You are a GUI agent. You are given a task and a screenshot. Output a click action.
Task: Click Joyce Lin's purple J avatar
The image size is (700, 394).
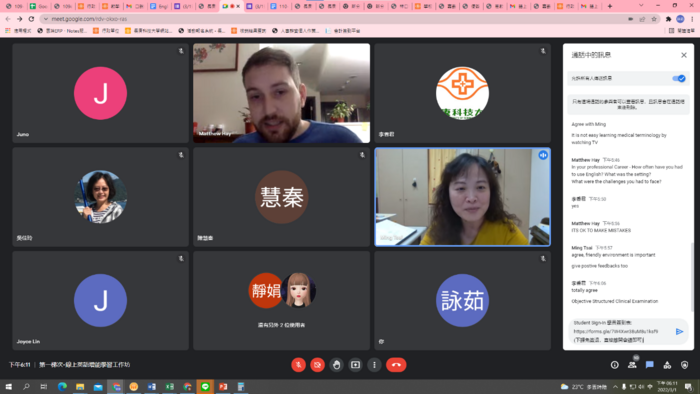click(100, 300)
